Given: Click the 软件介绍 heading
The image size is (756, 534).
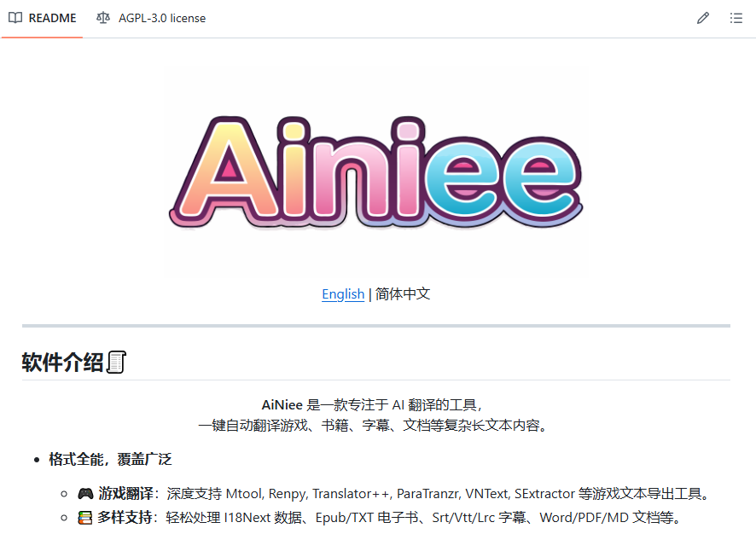Looking at the screenshot, I should pyautogui.click(x=62, y=363).
